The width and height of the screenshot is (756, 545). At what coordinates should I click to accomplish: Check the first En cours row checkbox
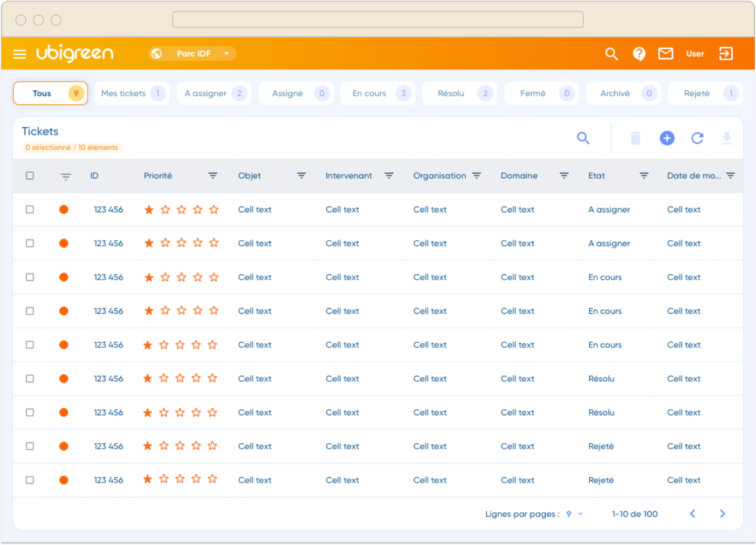(30, 277)
